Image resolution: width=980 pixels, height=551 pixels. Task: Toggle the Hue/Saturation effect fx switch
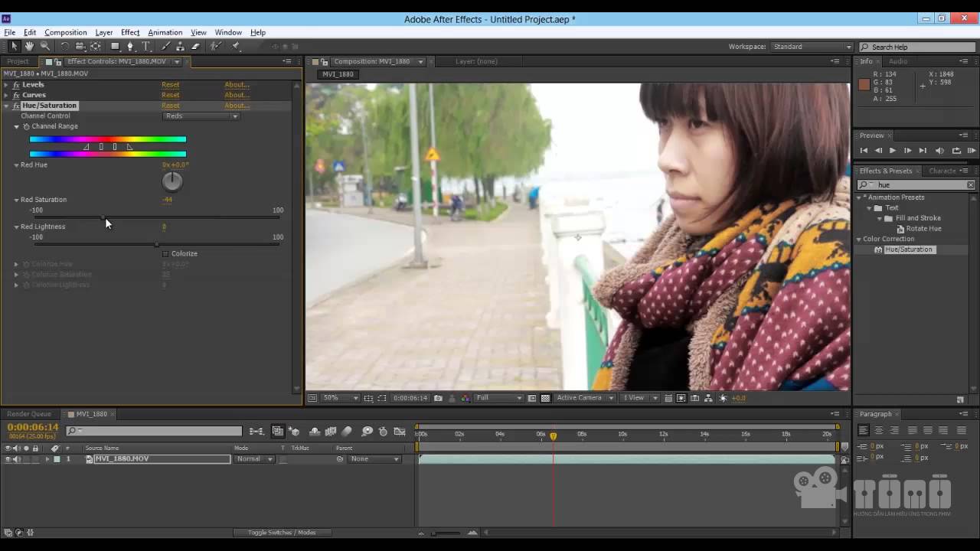pyautogui.click(x=16, y=106)
